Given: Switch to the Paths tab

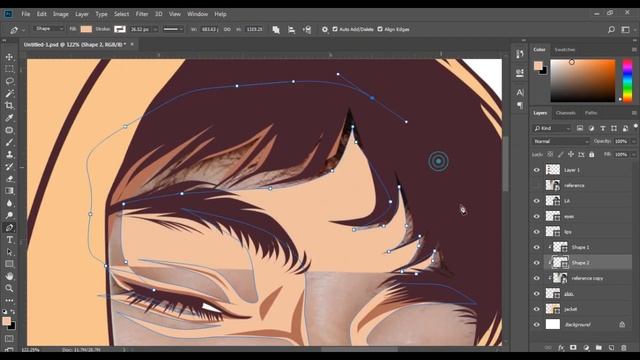Looking at the screenshot, I should [591, 113].
